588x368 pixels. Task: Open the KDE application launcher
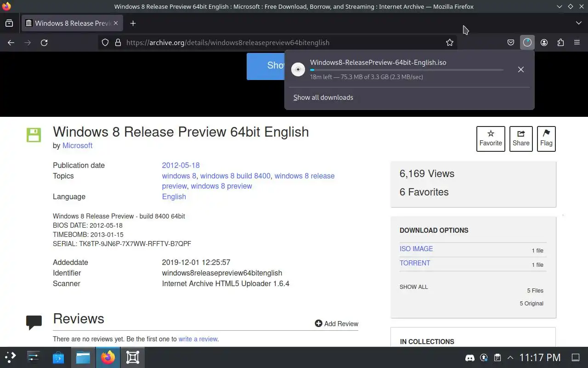(x=10, y=357)
